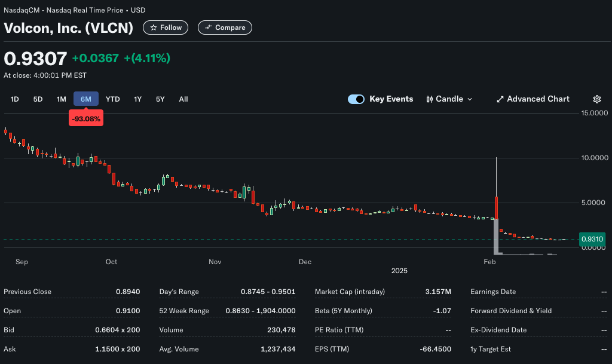This screenshot has height=364, width=612.
Task: Click the EPS value -66.4500
Action: pyautogui.click(x=435, y=349)
